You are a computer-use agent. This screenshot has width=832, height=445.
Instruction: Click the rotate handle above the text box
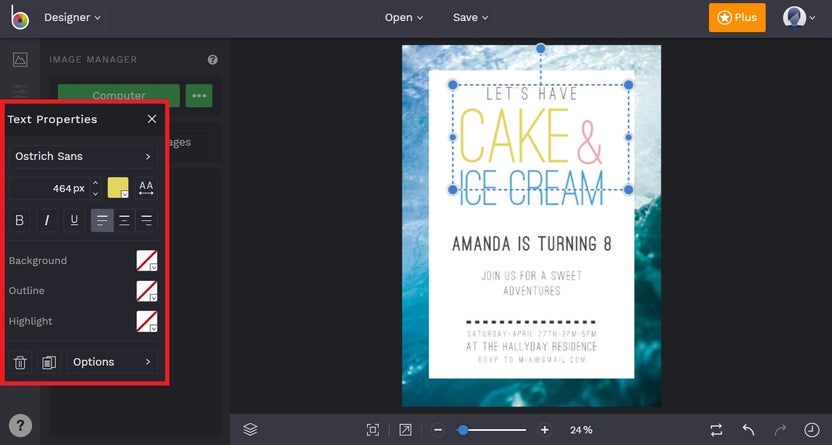[x=540, y=49]
